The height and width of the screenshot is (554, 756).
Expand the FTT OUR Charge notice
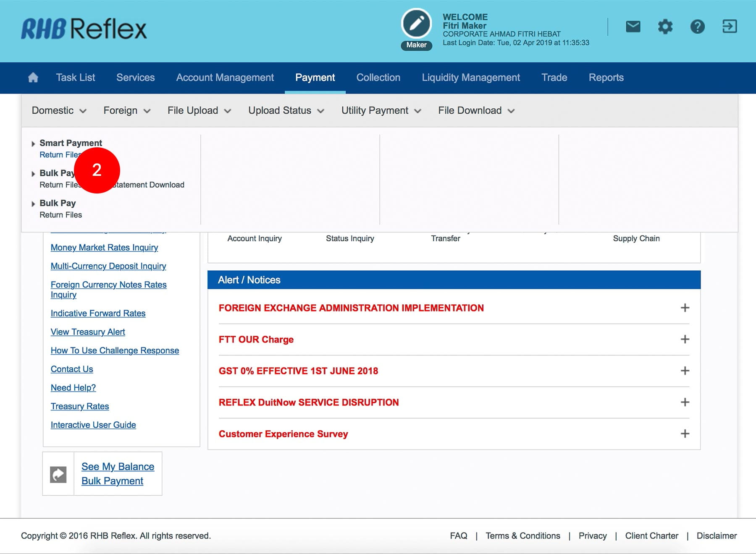click(685, 339)
